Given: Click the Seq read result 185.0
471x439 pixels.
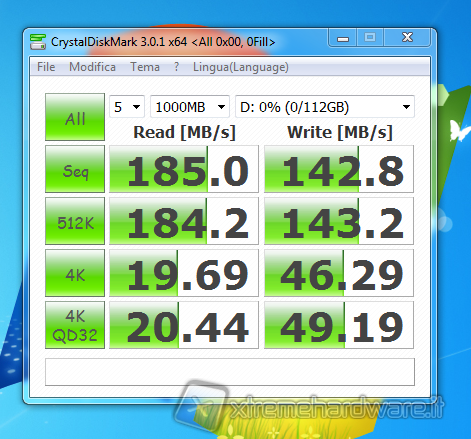Looking at the screenshot, I should (184, 169).
